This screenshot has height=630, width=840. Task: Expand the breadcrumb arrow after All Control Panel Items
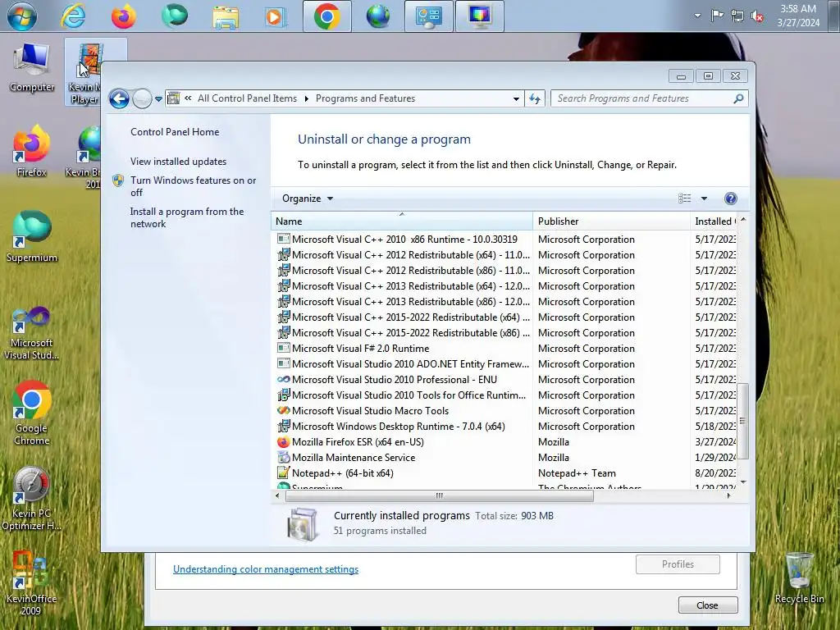[307, 98]
